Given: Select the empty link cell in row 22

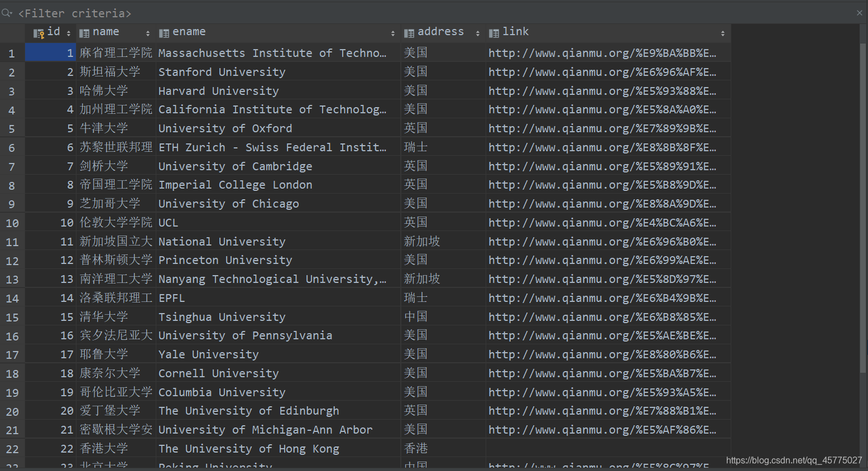Looking at the screenshot, I should (608, 449).
